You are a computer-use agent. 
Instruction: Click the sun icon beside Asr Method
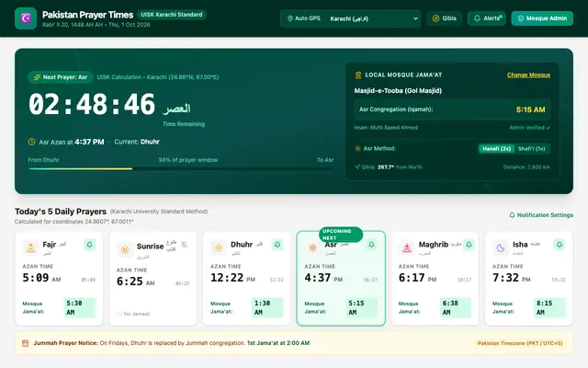click(x=357, y=149)
